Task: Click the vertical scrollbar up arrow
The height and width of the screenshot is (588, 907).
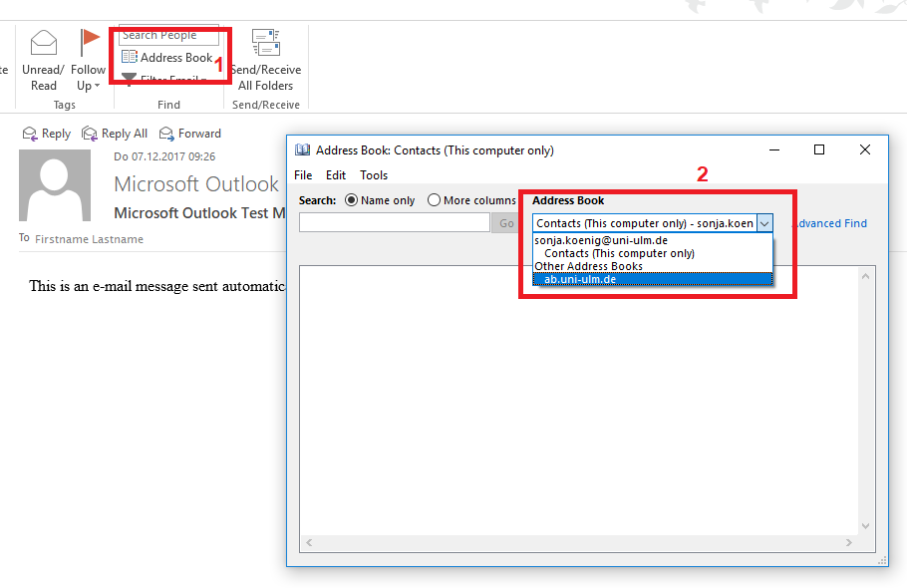Action: coord(865,276)
